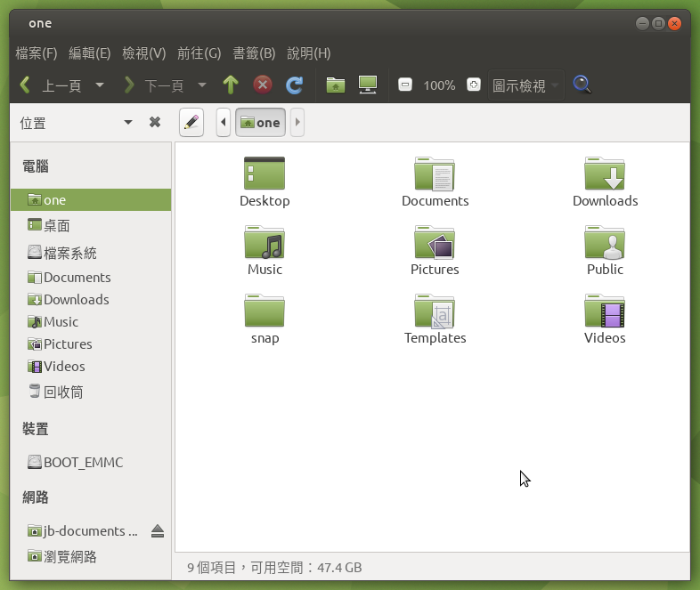Screen dimensions: 700x590
Task: Select the Public folder icon
Action: (605, 242)
